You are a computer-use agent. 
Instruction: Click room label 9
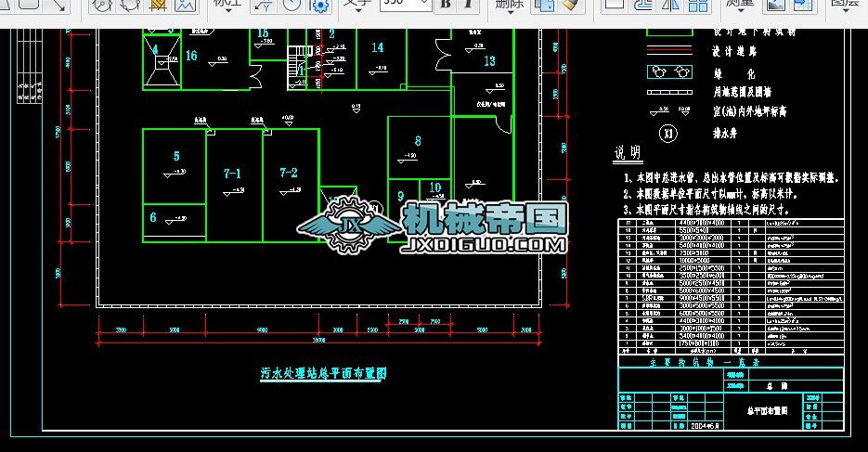401,197
